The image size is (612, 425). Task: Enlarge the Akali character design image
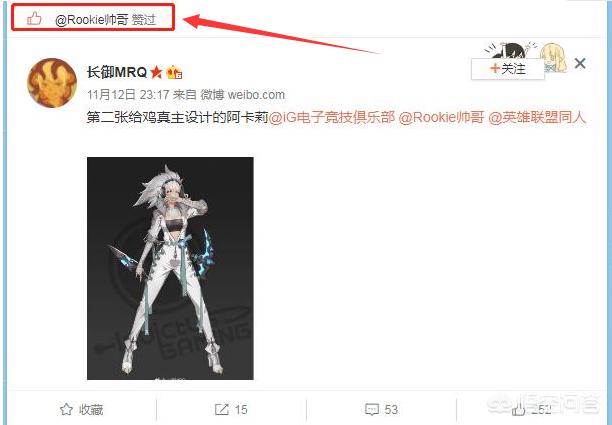[x=170, y=268]
